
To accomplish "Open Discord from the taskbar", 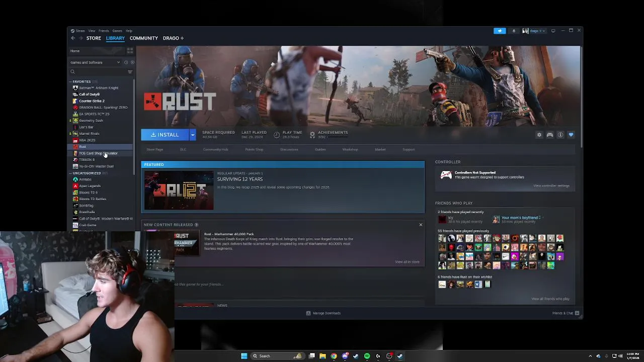I will tap(345, 356).
